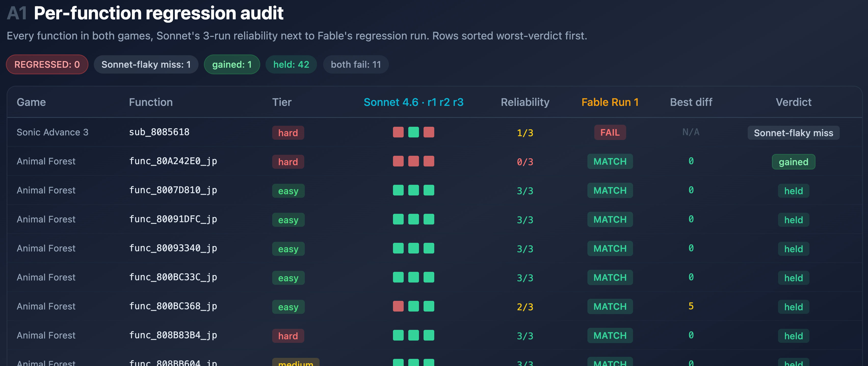Click the hard tier badge for func_808B83B4_jp
868x366 pixels.
(x=288, y=336)
